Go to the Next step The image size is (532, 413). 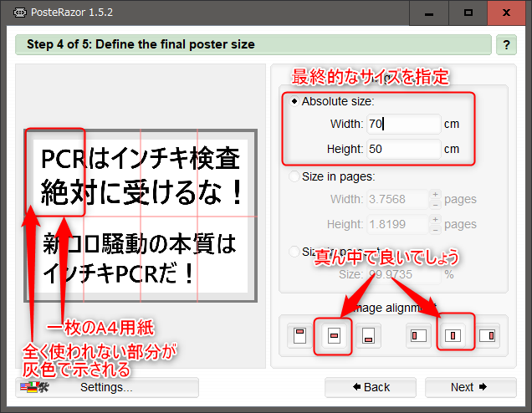coord(469,387)
